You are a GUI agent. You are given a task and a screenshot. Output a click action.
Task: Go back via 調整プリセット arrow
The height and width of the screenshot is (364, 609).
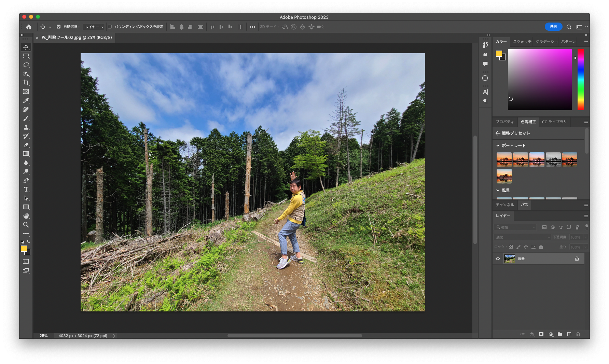[498, 133]
